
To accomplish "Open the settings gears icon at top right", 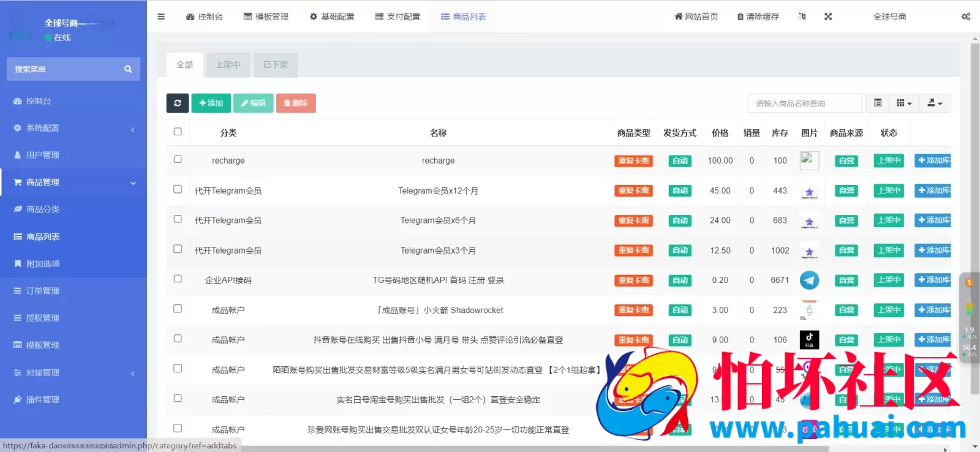I will pyautogui.click(x=966, y=17).
